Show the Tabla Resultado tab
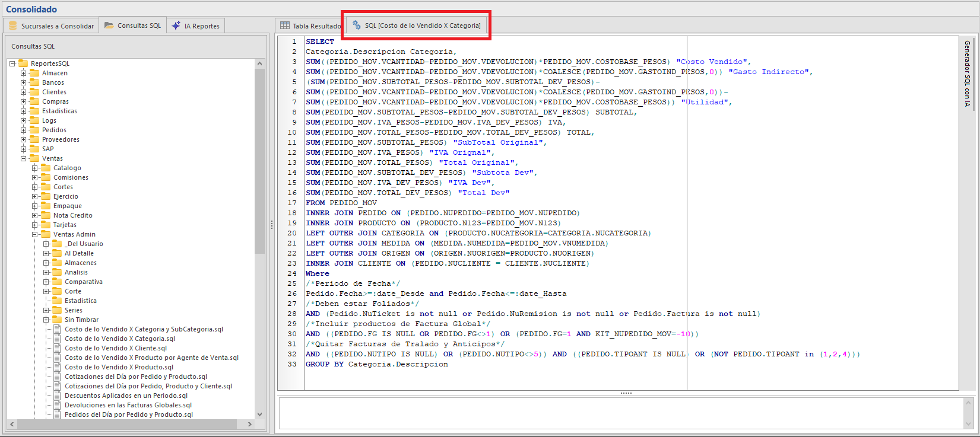 pos(310,26)
